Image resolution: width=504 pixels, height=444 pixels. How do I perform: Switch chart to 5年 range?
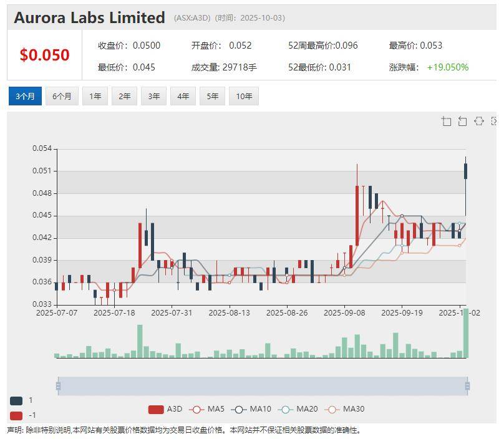212,96
